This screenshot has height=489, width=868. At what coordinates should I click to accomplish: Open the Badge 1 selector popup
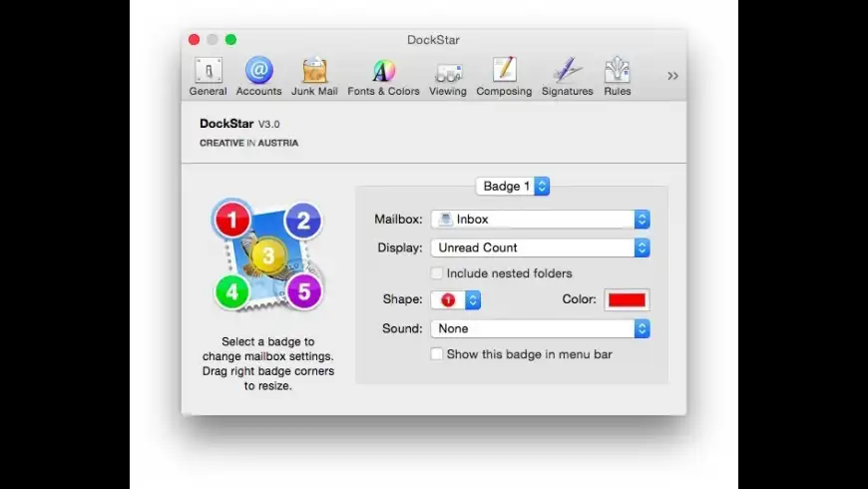tap(513, 186)
